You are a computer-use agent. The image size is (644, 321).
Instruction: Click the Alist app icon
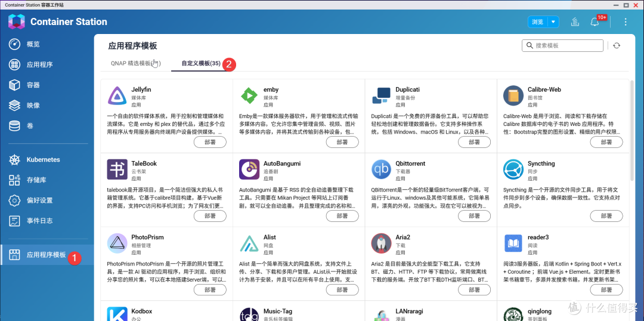coord(249,243)
